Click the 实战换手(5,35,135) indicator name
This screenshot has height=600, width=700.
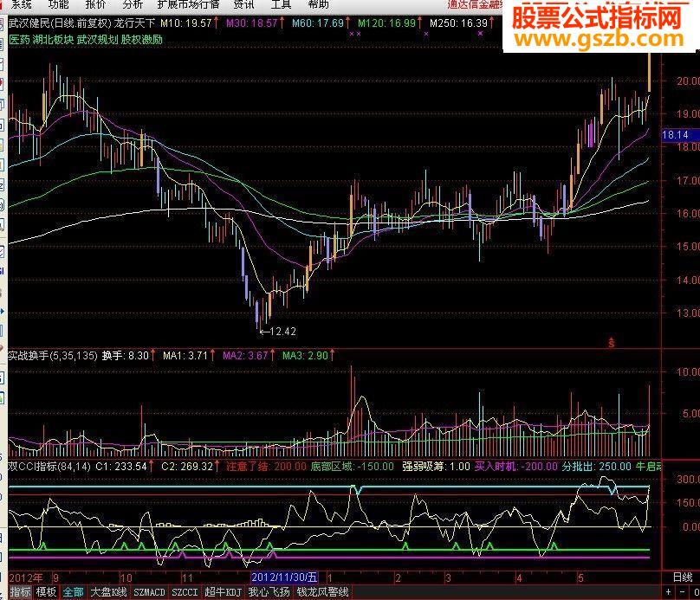pyautogui.click(x=53, y=356)
